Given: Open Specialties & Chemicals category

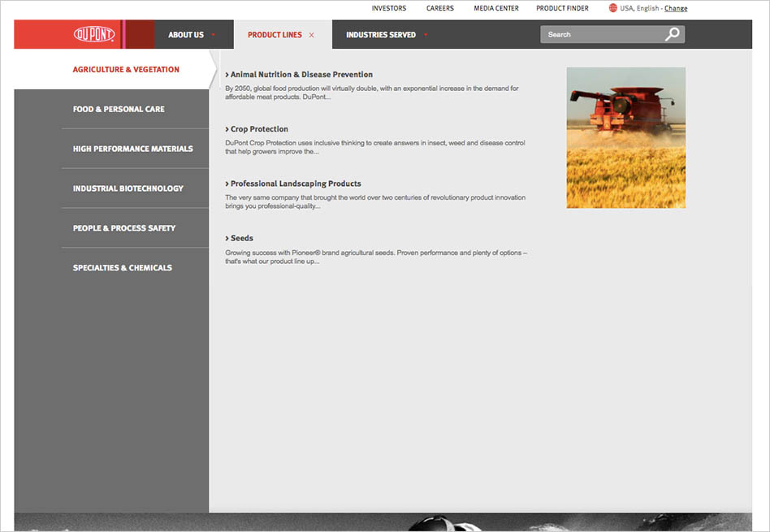Looking at the screenshot, I should tap(122, 268).
